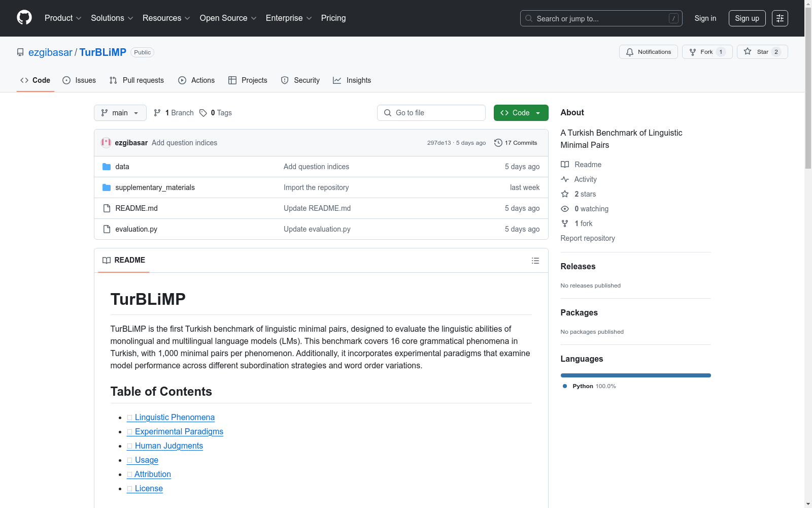812x508 pixels.
Task: Open 'Import the repository' commit message
Action: click(x=316, y=187)
